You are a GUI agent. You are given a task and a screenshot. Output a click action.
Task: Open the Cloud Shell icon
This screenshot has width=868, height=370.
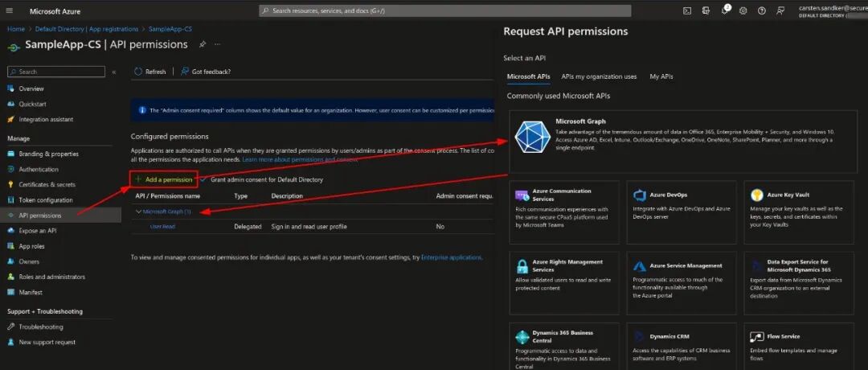[687, 10]
